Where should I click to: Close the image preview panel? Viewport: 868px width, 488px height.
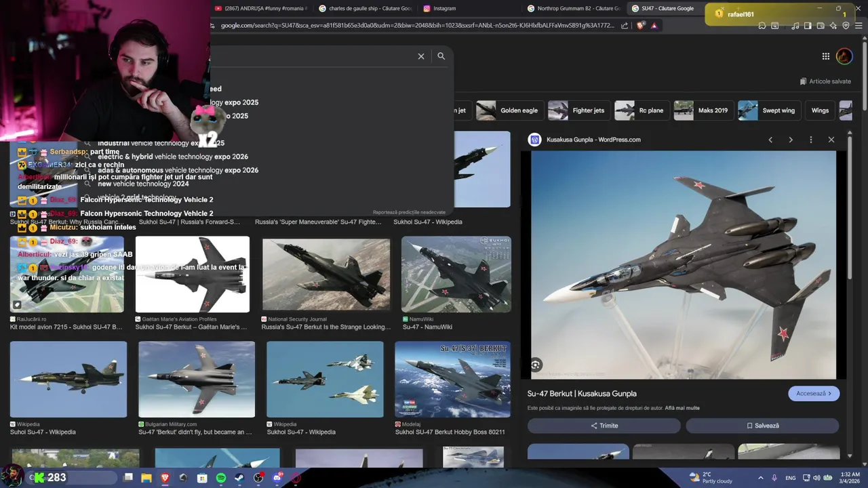(x=831, y=140)
